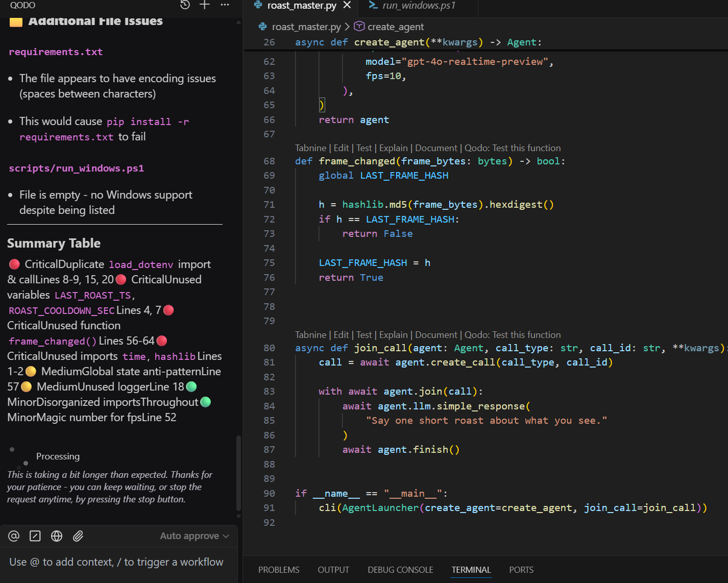Viewport: 728px width, 583px height.
Task: Click 'hashlib' code text in summary
Action: tap(175, 356)
